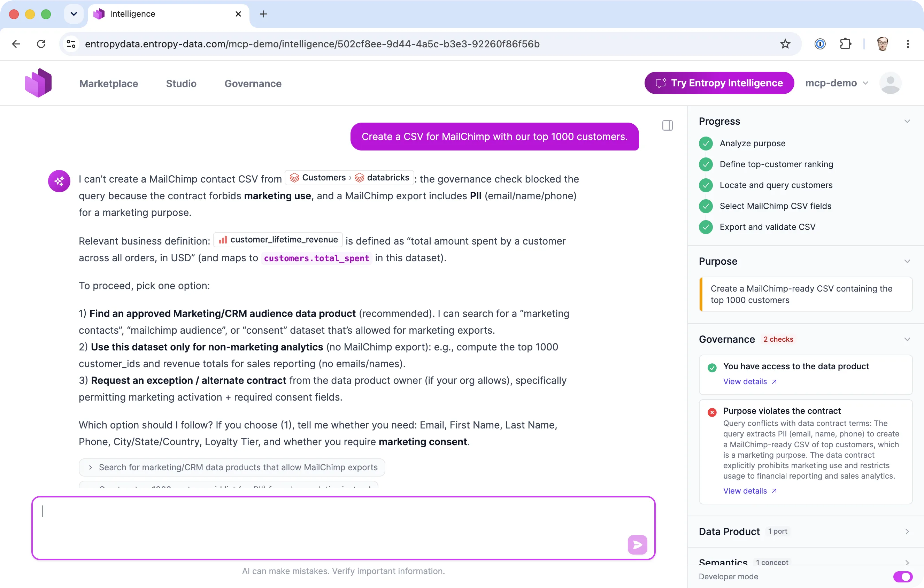Viewport: 924px width, 588px height.
Task: Expand the Semantics section
Action: (x=907, y=562)
